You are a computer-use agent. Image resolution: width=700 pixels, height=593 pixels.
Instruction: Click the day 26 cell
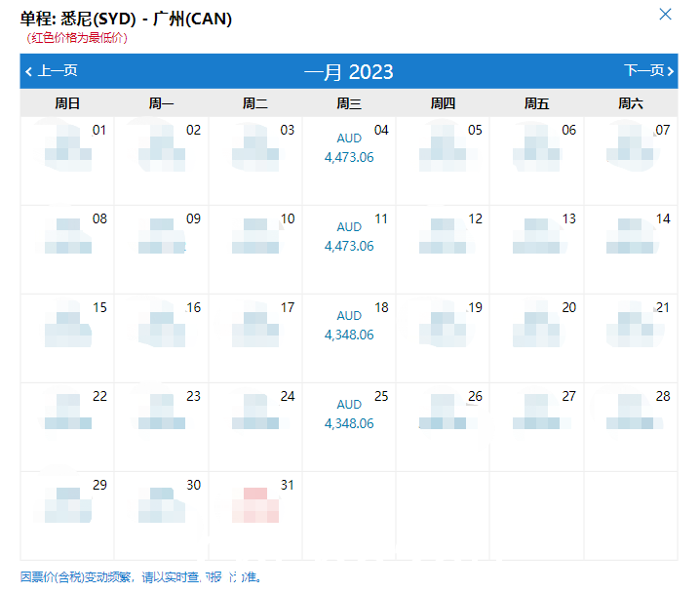[x=443, y=427]
